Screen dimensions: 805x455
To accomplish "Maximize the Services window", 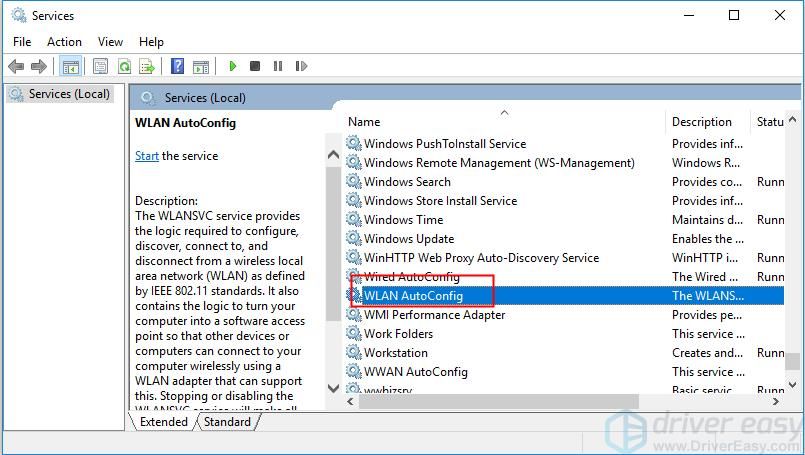I will click(x=734, y=15).
